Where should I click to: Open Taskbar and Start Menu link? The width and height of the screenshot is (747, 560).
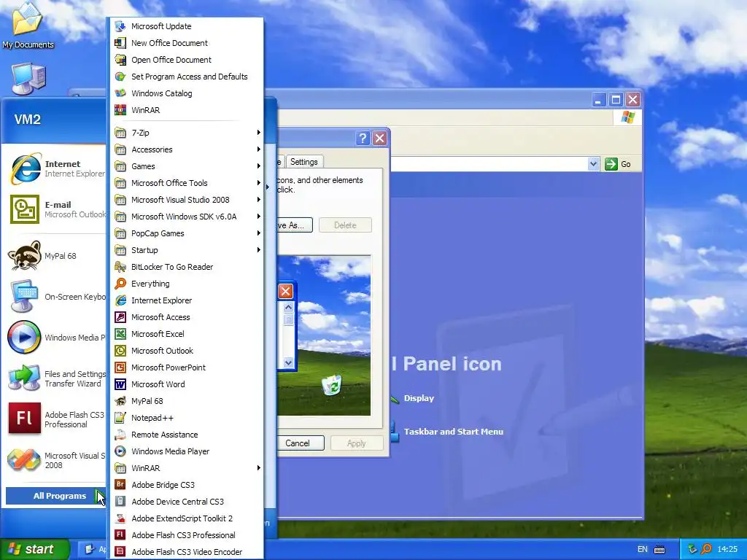coord(454,432)
